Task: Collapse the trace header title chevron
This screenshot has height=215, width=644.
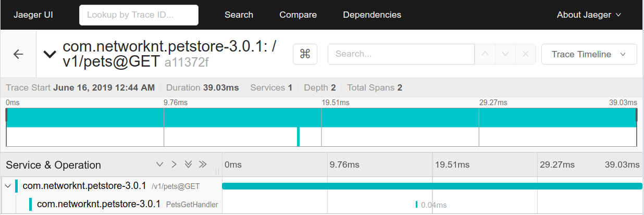Action: tap(50, 54)
